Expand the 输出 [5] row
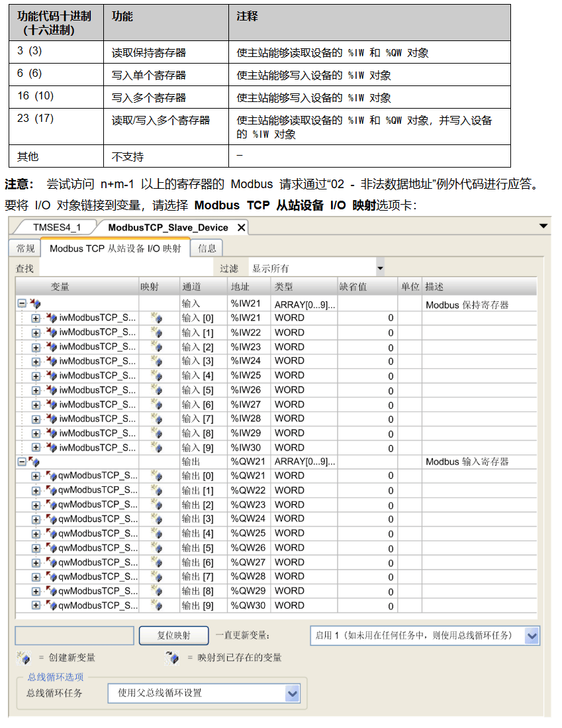Image resolution: width=562 pixels, height=728 pixels. (36, 548)
